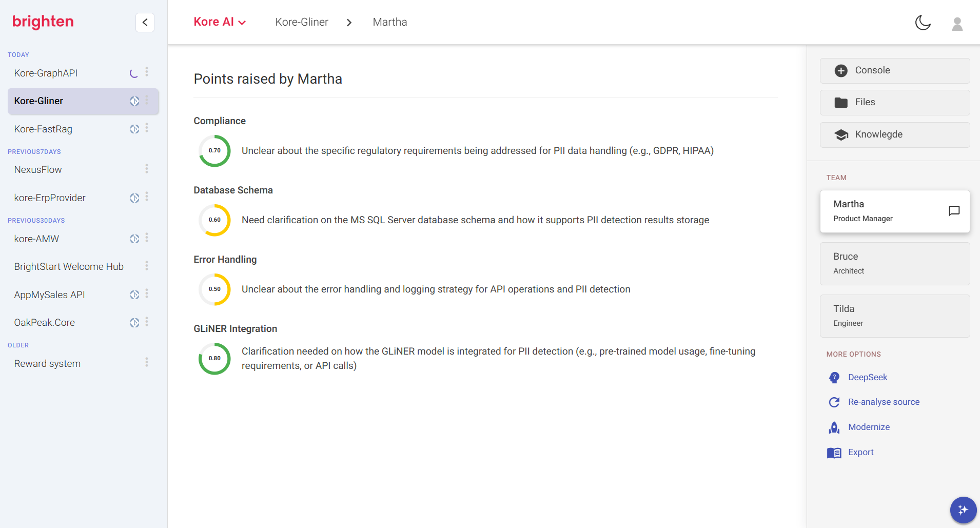Click the 0.70 Compliance confidence gauge
This screenshot has width=980, height=528.
pos(214,151)
